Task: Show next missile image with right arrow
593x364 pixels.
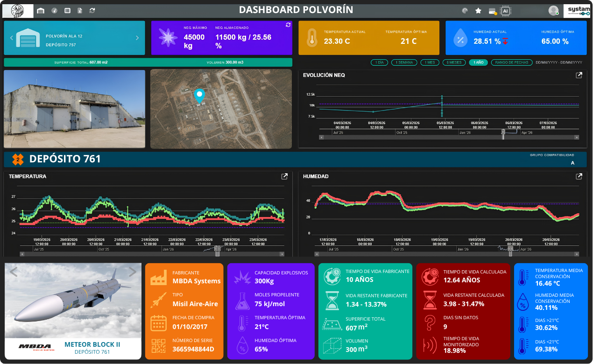Action: click(x=133, y=272)
